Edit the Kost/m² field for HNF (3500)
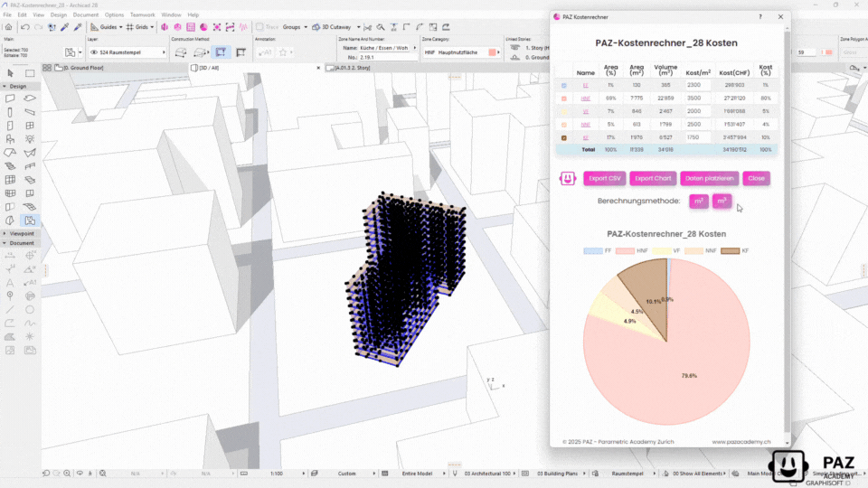The width and height of the screenshot is (868, 488). pyautogui.click(x=696, y=98)
